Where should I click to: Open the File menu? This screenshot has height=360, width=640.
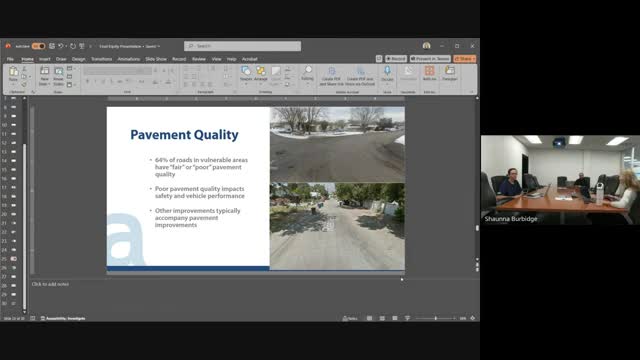(10, 59)
